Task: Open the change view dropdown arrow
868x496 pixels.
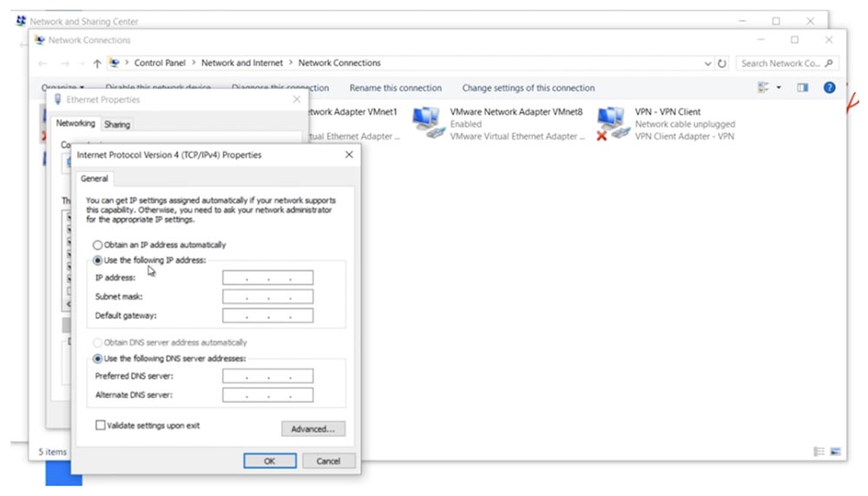Action: point(779,88)
